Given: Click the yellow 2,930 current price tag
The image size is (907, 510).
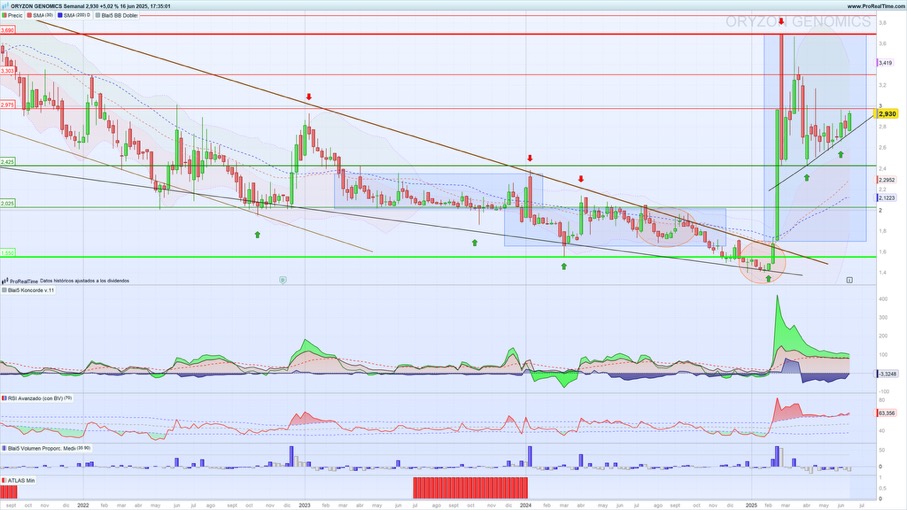Looking at the screenshot, I should coord(887,114).
